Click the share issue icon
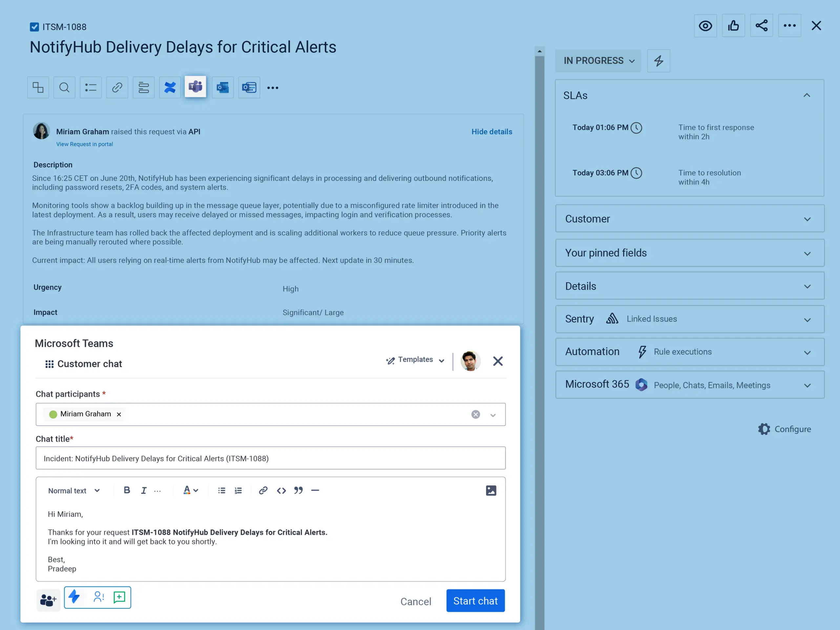The width and height of the screenshot is (840, 630). click(761, 26)
